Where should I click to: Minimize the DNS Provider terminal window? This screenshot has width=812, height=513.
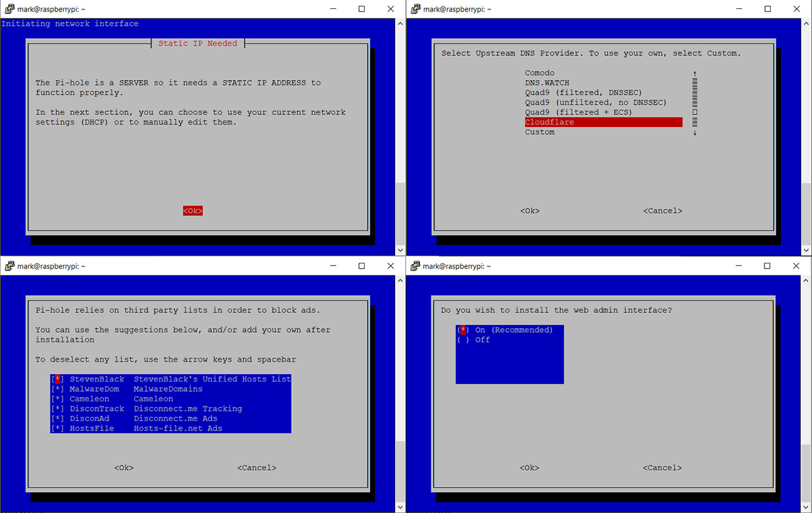[738, 9]
